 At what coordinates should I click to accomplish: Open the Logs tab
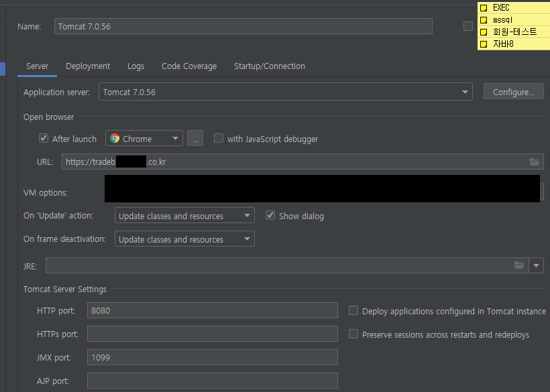135,66
